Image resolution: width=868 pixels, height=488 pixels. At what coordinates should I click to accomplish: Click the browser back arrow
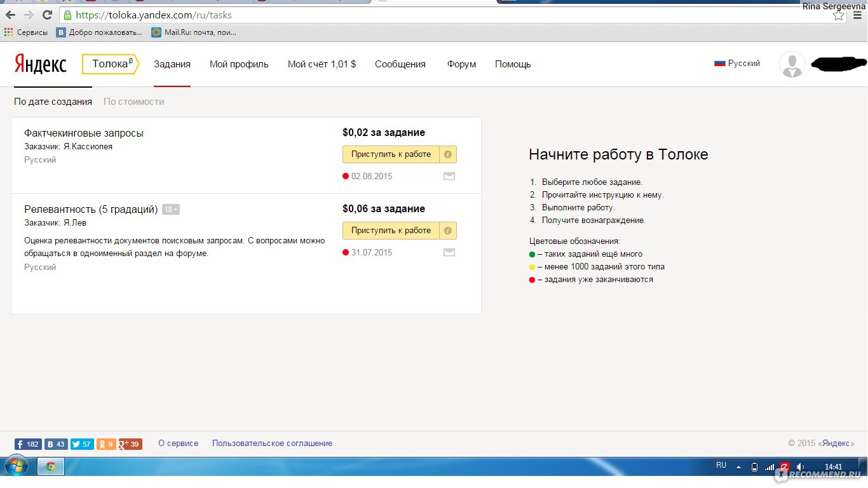(x=11, y=15)
